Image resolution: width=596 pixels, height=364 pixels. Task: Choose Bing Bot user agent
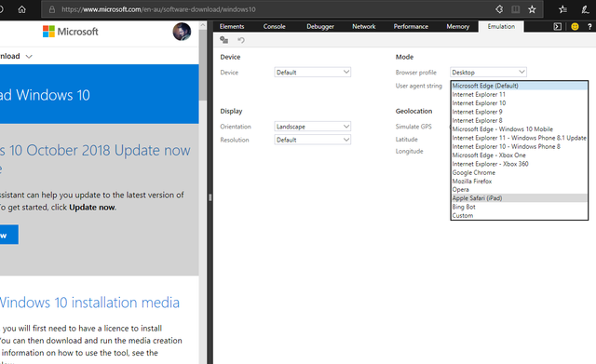520,207
